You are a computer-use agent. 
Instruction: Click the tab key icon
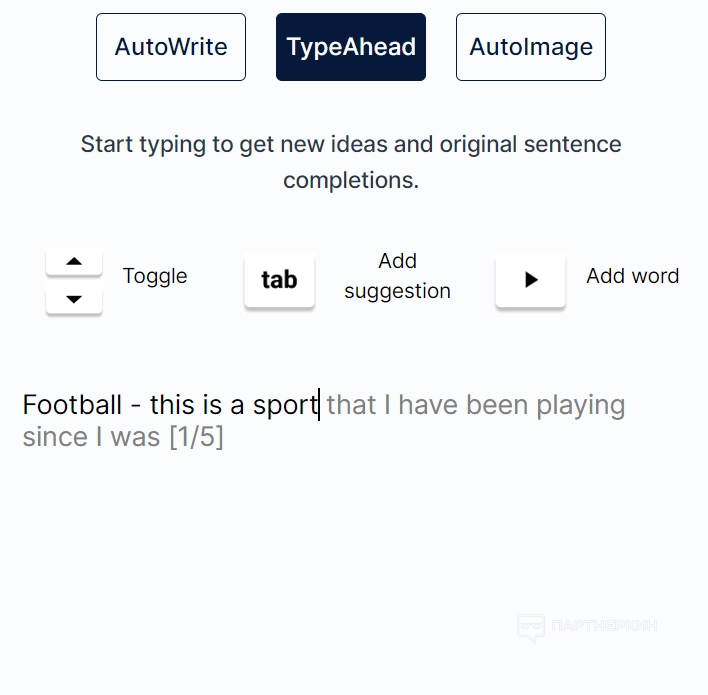[x=279, y=280]
